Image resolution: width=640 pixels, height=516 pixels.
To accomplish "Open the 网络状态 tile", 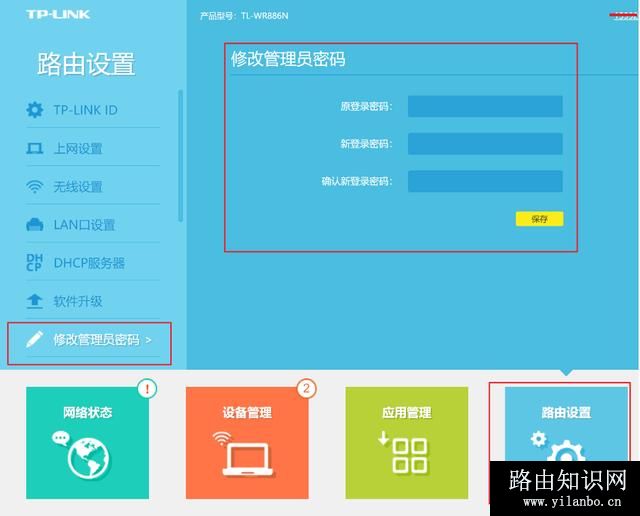I will [x=87, y=443].
